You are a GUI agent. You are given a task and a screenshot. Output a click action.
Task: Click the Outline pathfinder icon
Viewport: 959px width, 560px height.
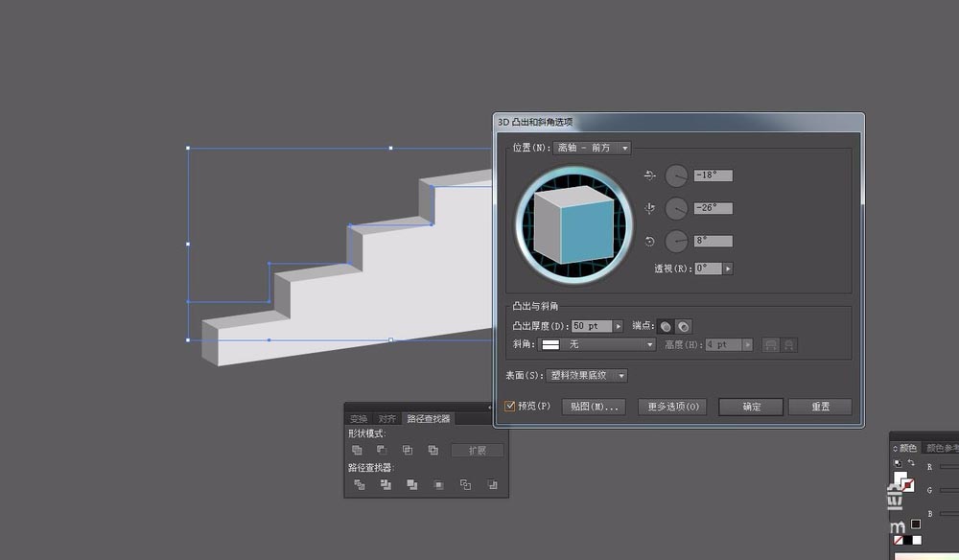(x=465, y=485)
